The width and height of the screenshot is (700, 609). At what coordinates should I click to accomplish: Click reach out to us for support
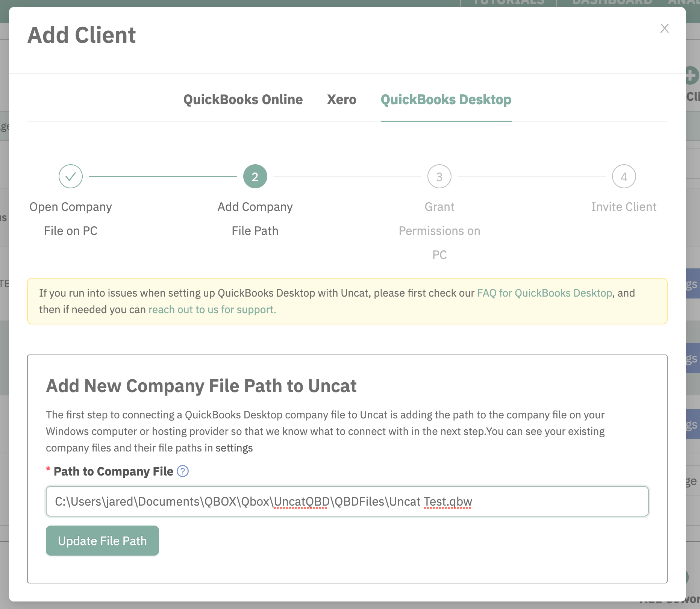(212, 309)
